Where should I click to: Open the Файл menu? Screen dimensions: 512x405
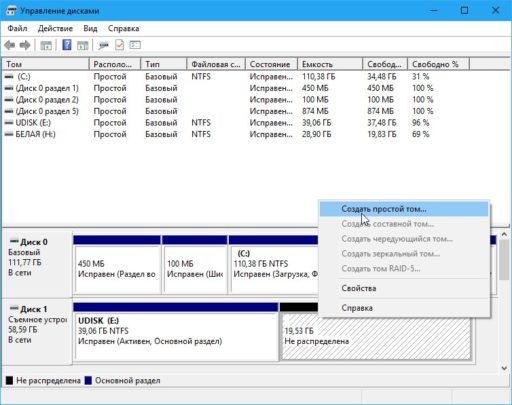coord(17,28)
